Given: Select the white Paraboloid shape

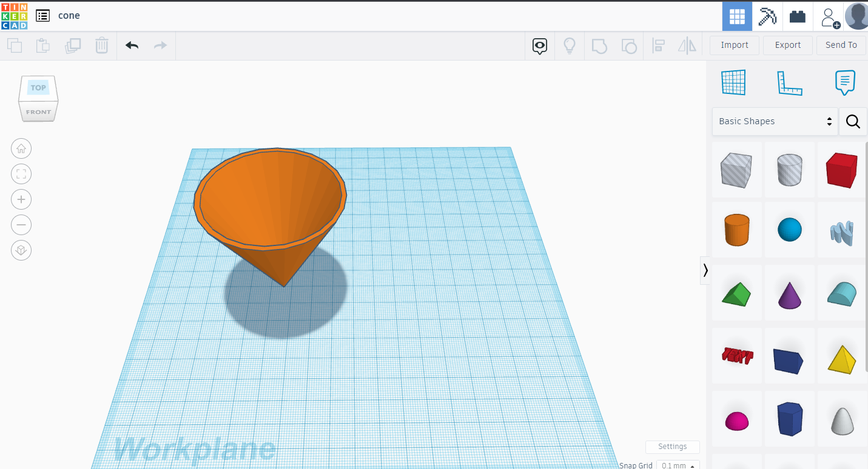Looking at the screenshot, I should [x=842, y=421].
